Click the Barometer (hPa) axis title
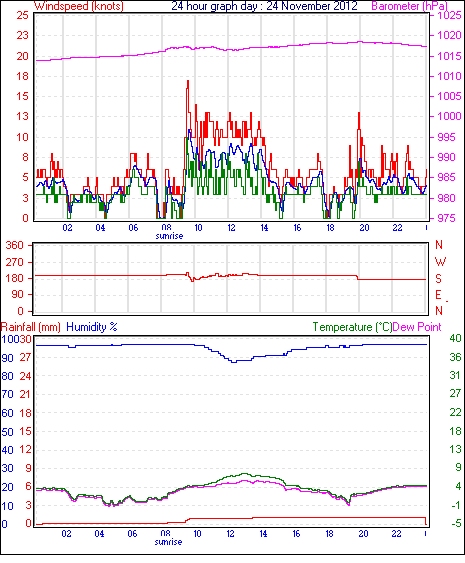Image resolution: width=465 pixels, height=563 pixels. [x=410, y=6]
